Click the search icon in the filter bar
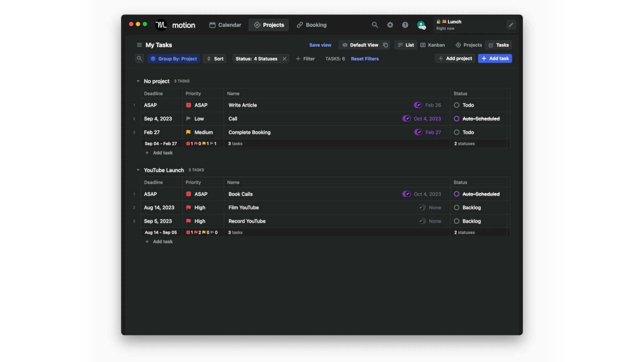Image resolution: width=644 pixels, height=362 pixels. click(140, 58)
